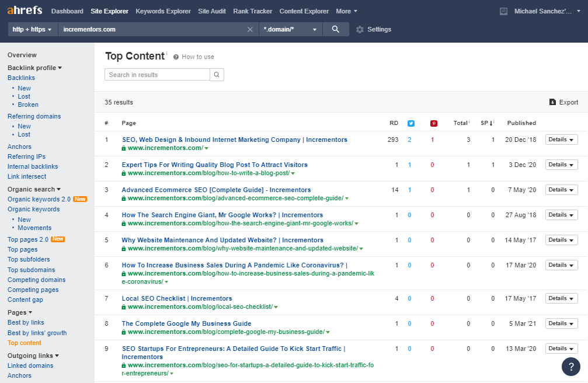
Task: Expand the More menu in the top navigation
Action: pos(346,11)
